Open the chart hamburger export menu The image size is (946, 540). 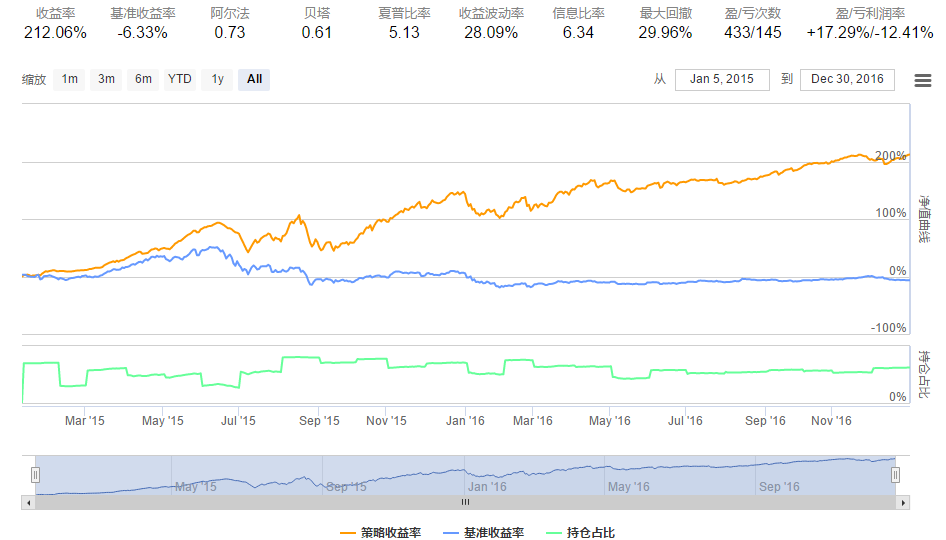pyautogui.click(x=922, y=80)
